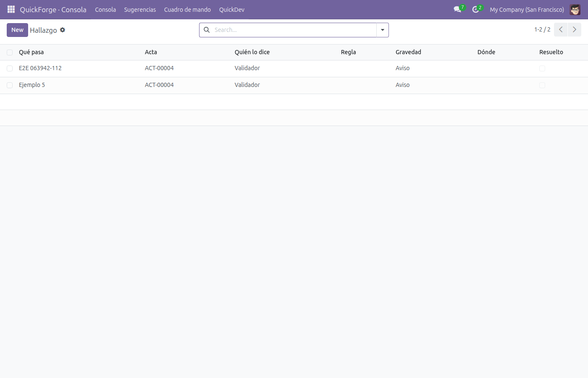Click the New button

17,30
